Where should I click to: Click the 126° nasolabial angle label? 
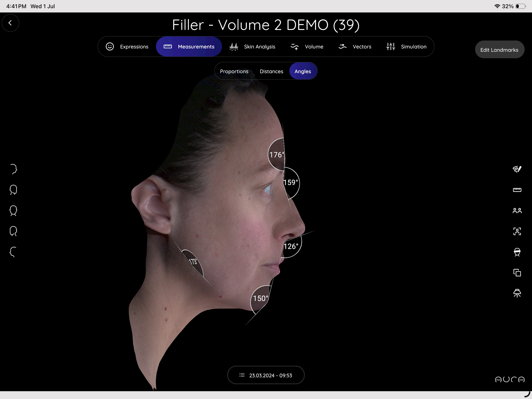(x=291, y=246)
